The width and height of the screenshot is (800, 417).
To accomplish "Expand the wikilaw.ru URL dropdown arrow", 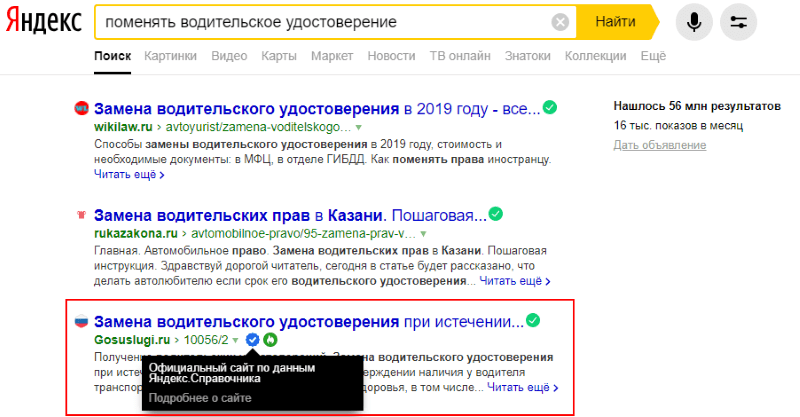I will 359,127.
